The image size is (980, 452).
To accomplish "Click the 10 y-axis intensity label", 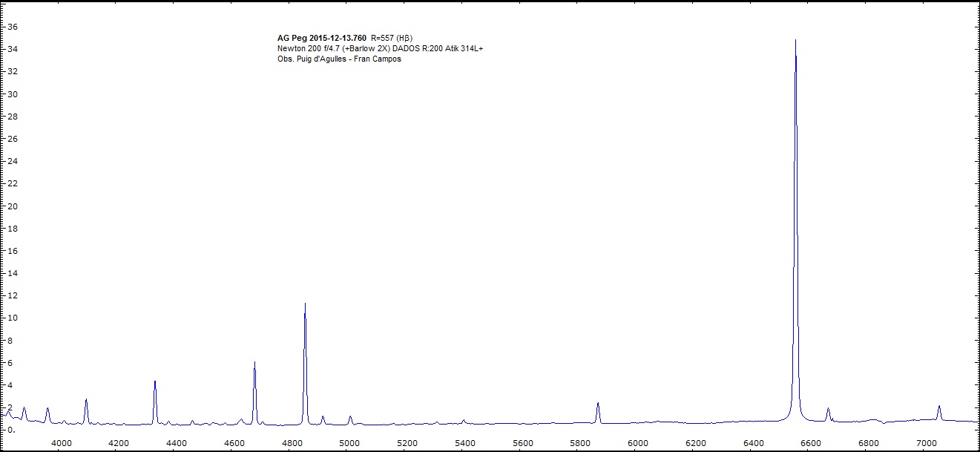I will pos(12,318).
